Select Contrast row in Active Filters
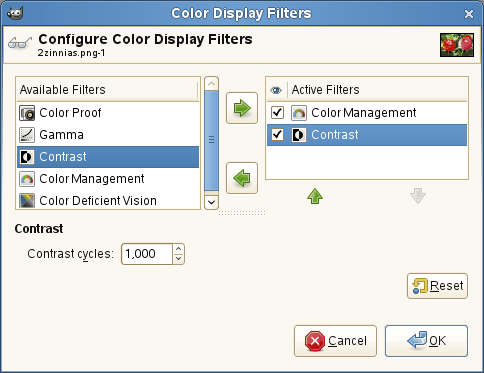The image size is (484, 373). point(367,135)
